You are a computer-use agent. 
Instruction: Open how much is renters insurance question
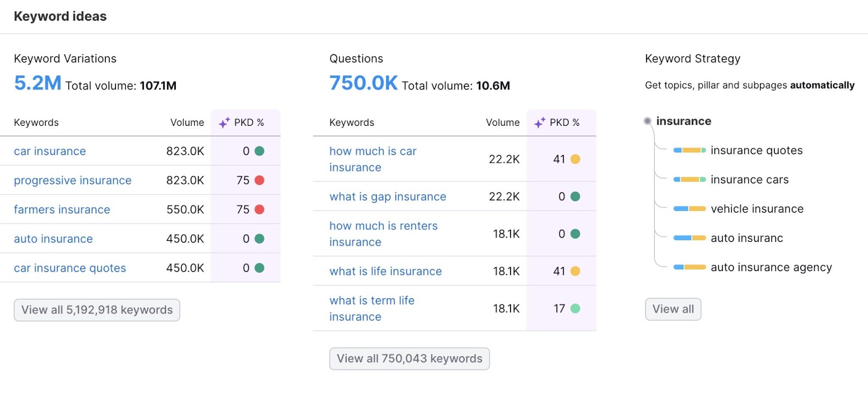[x=384, y=234]
